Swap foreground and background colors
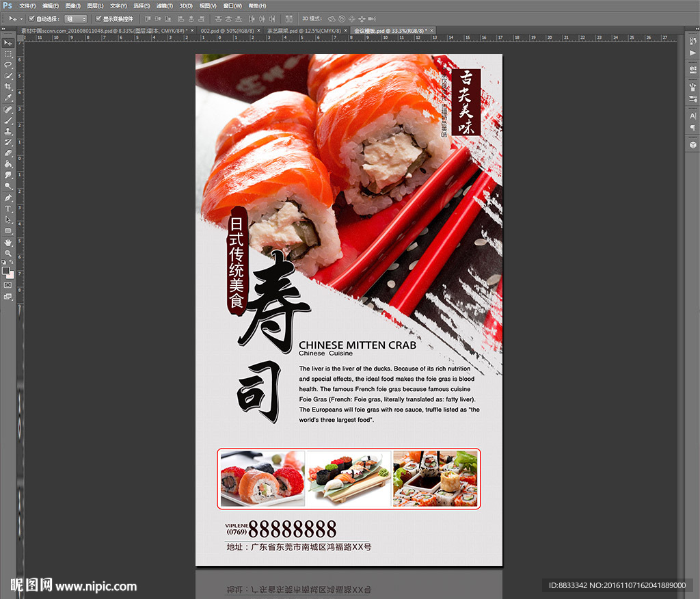Screen dimensions: 700x599 point(12,262)
